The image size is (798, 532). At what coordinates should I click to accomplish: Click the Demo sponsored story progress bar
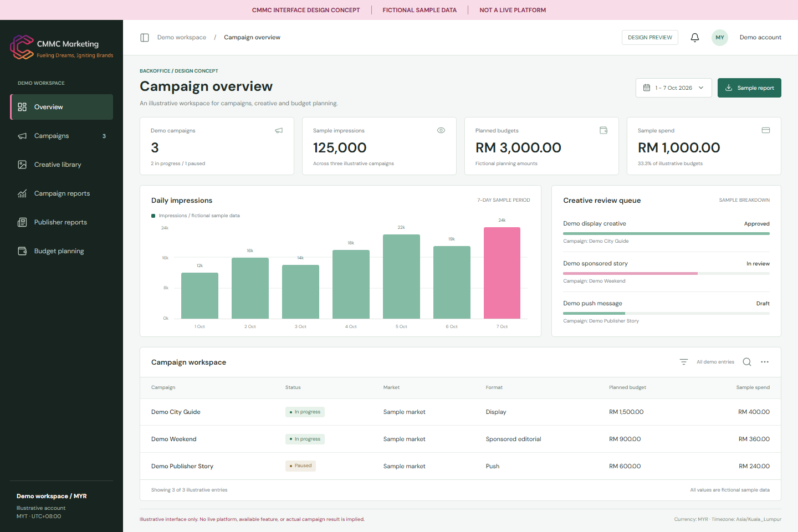[667, 274]
